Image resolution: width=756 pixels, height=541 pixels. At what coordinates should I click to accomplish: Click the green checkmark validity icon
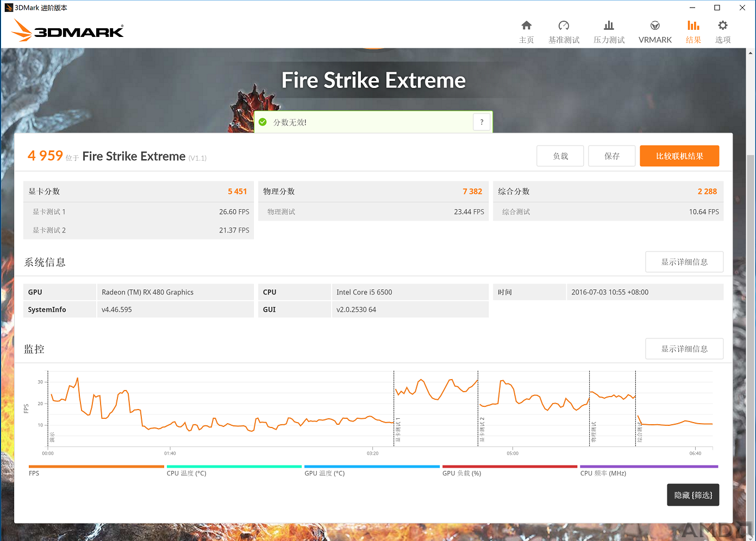(x=263, y=122)
